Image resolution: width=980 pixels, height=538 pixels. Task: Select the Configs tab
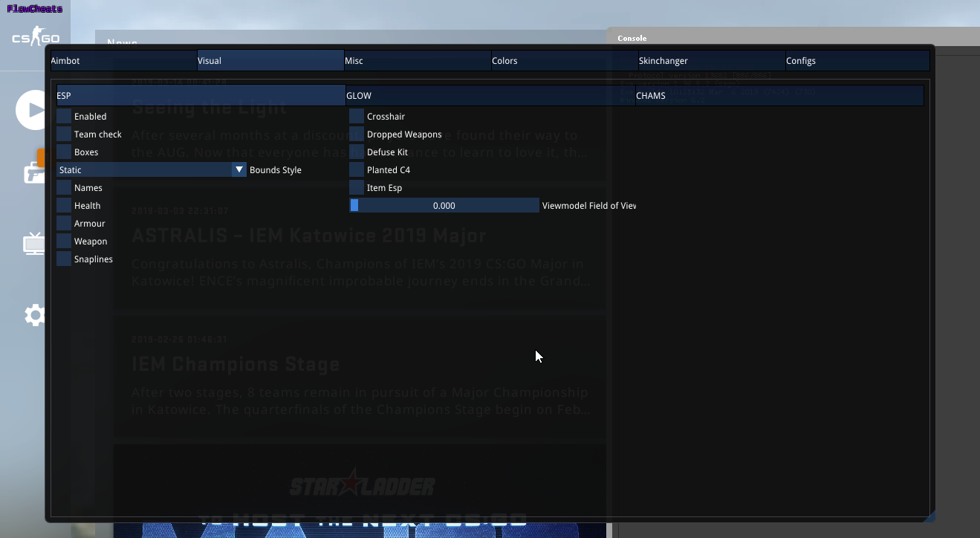pyautogui.click(x=857, y=61)
